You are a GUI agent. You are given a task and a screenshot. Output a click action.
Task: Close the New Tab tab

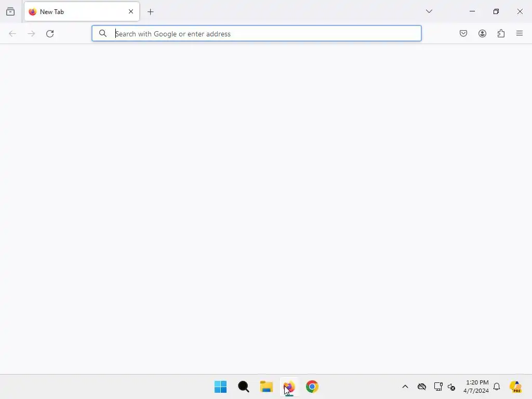(x=131, y=11)
